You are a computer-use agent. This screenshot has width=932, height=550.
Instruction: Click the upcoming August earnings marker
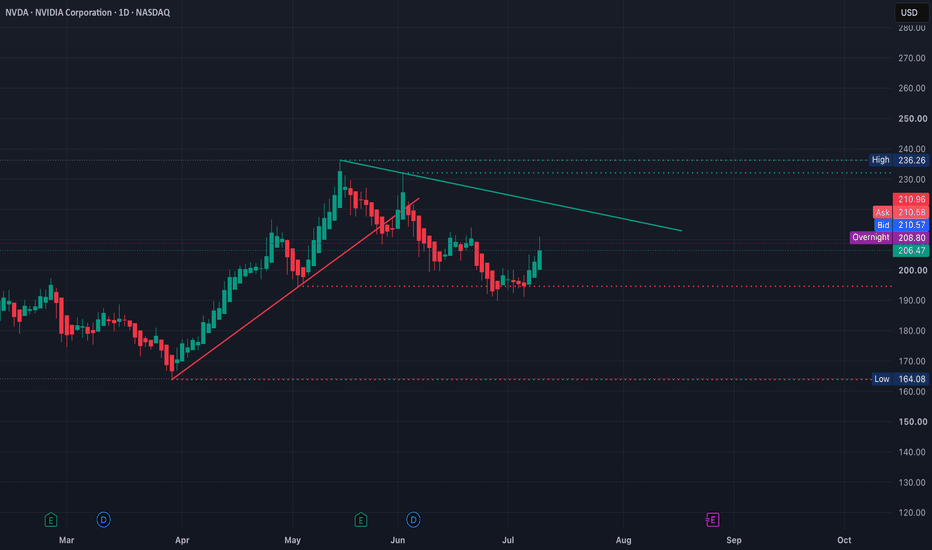tap(712, 520)
